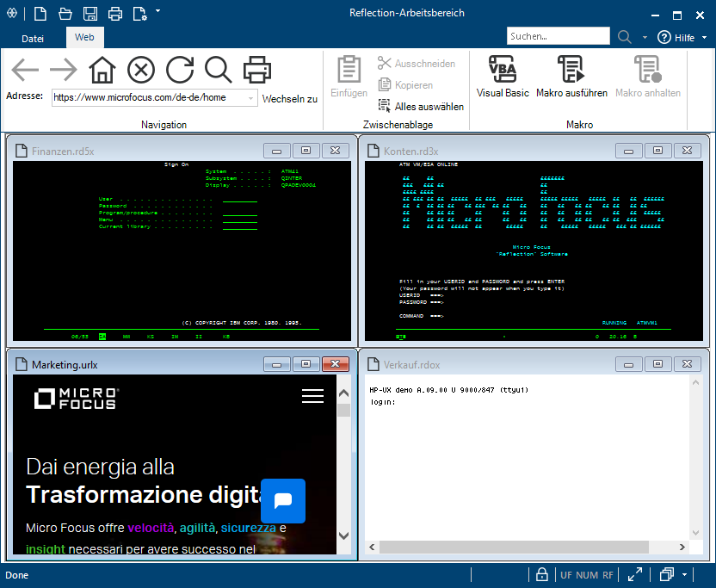Image resolution: width=716 pixels, height=588 pixels.
Task: Open the blue chat bubble button
Action: [x=283, y=501]
